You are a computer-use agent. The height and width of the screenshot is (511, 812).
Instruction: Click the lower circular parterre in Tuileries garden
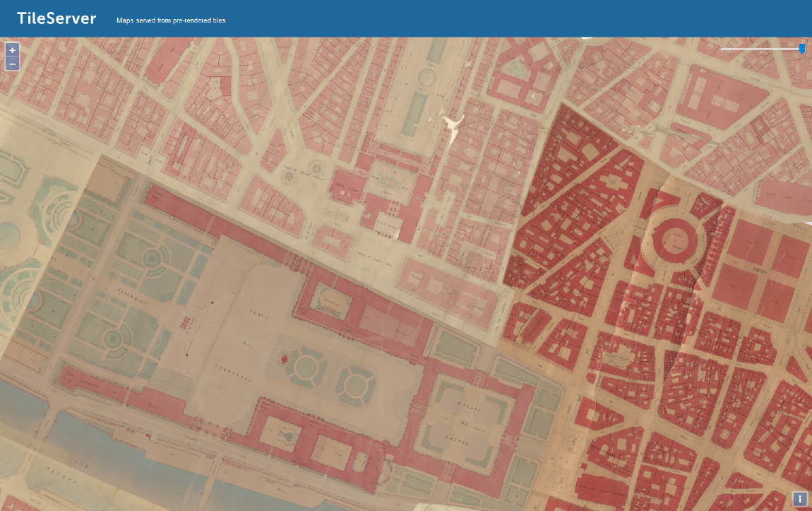tap(112, 340)
